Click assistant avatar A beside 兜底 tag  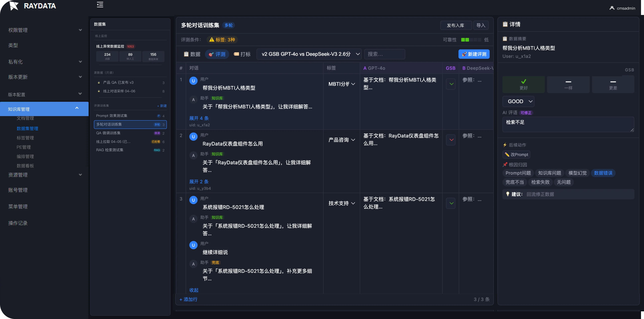pos(193,264)
